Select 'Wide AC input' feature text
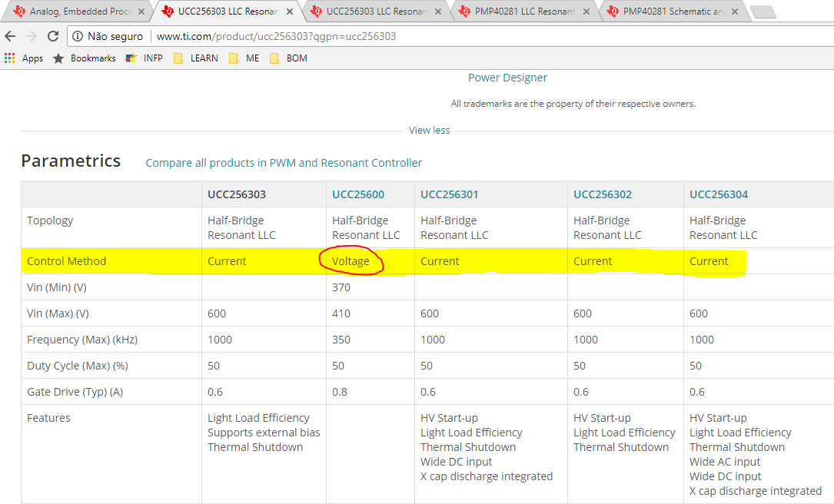This screenshot has width=834, height=504. (x=724, y=462)
